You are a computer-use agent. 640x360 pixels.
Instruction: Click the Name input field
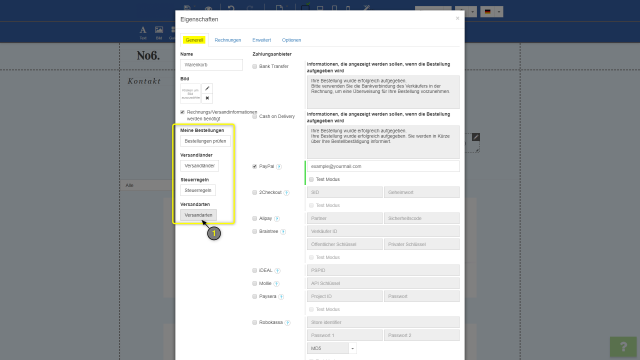(211, 65)
